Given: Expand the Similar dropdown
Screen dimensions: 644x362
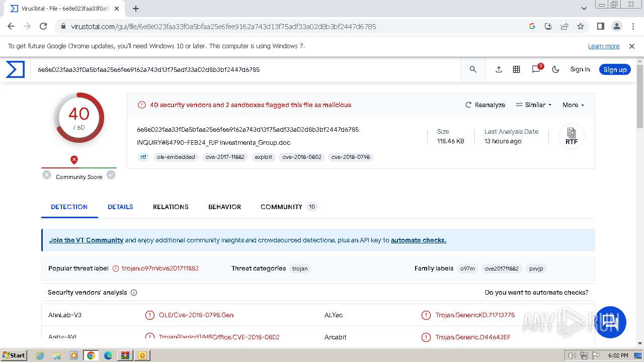Looking at the screenshot, I should (x=534, y=105).
